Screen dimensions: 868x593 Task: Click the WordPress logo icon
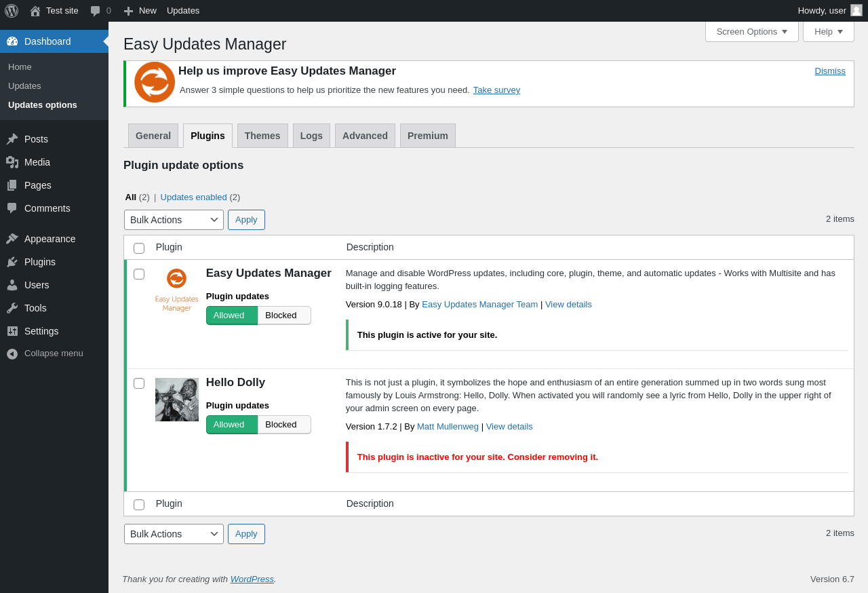coord(12,11)
